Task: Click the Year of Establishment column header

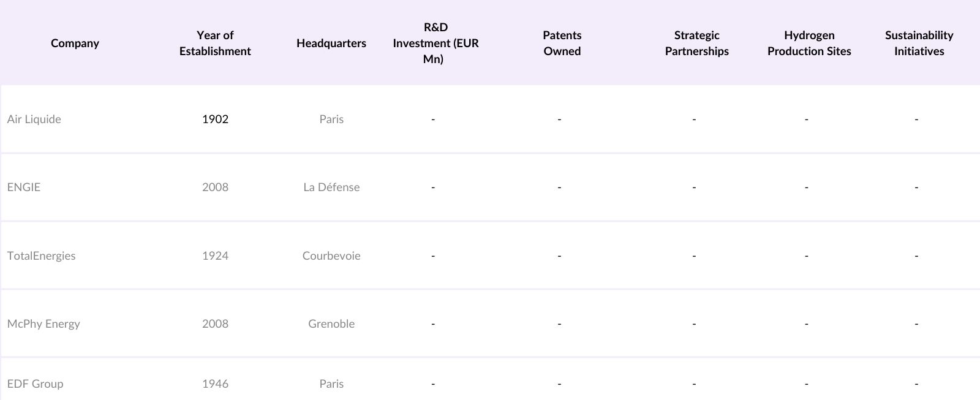Action: click(x=215, y=43)
